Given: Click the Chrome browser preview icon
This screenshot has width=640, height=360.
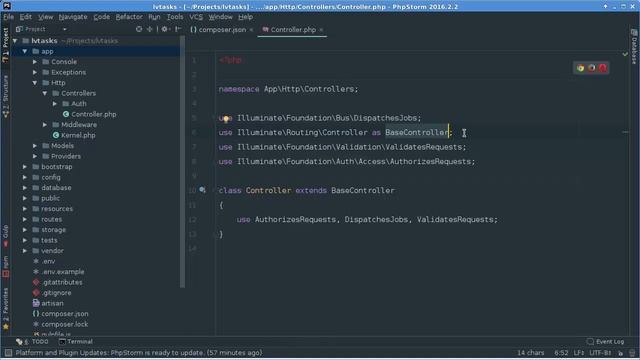Looking at the screenshot, I should pos(580,68).
